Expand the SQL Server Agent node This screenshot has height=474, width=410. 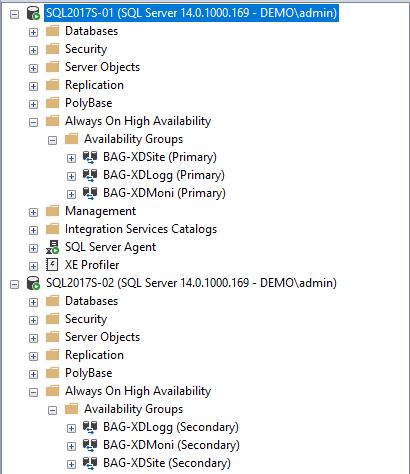pos(33,248)
